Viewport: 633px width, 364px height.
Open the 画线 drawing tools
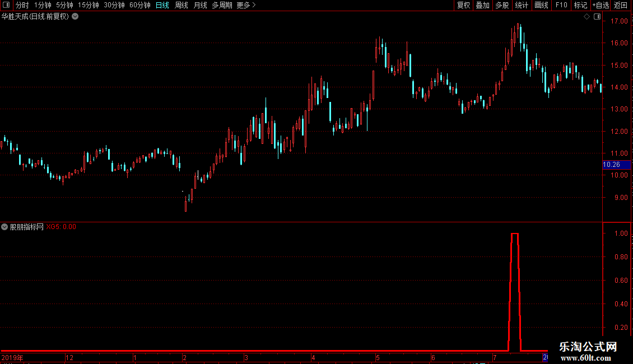pyautogui.click(x=541, y=5)
